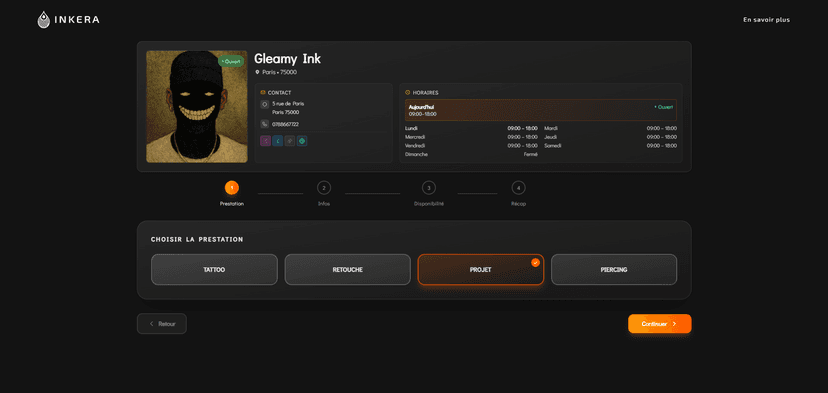
Task: Click the Inkera drop logo icon
Action: click(x=43, y=20)
